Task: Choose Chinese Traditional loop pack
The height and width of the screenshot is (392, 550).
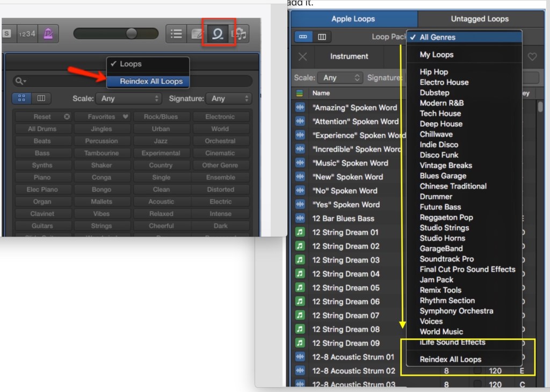Action: (464, 186)
